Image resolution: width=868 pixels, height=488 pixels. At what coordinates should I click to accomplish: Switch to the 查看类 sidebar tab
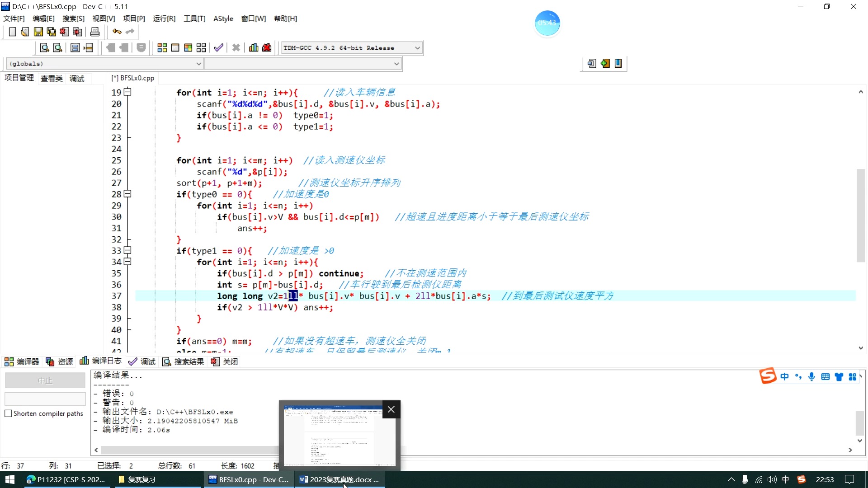[x=52, y=79]
